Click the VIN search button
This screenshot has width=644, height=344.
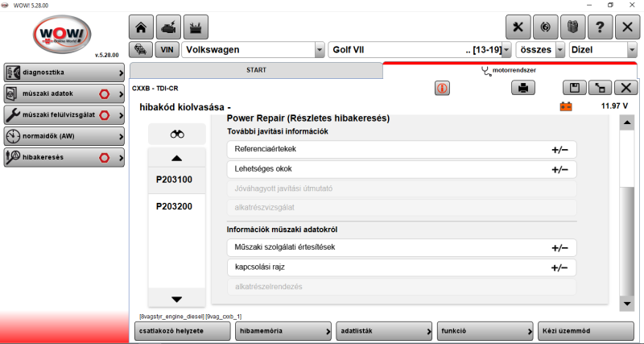point(167,50)
